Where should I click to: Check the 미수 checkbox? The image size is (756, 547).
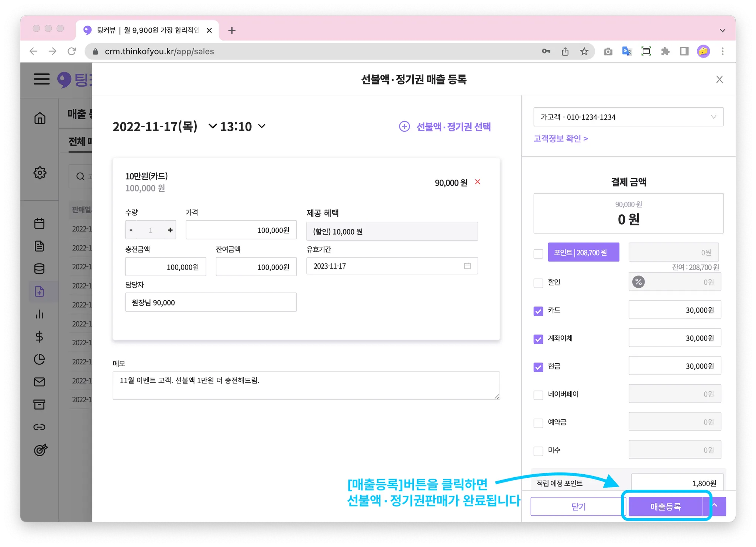[538, 451]
